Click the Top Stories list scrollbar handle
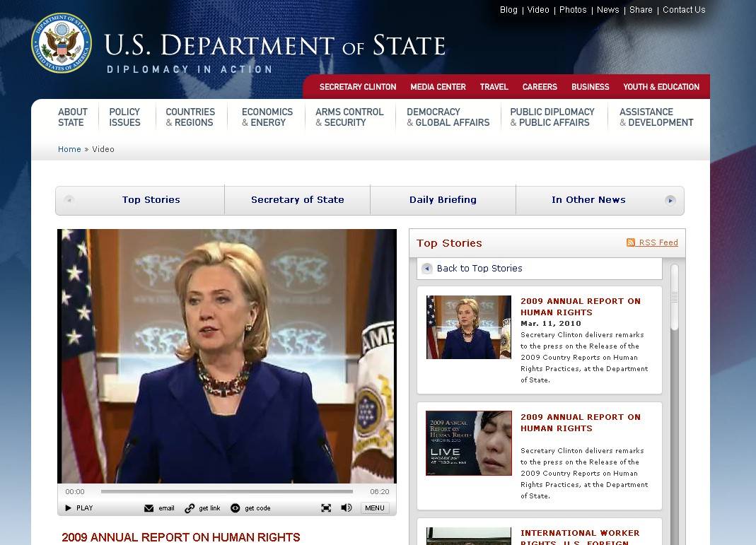The image size is (756, 545). tap(675, 298)
